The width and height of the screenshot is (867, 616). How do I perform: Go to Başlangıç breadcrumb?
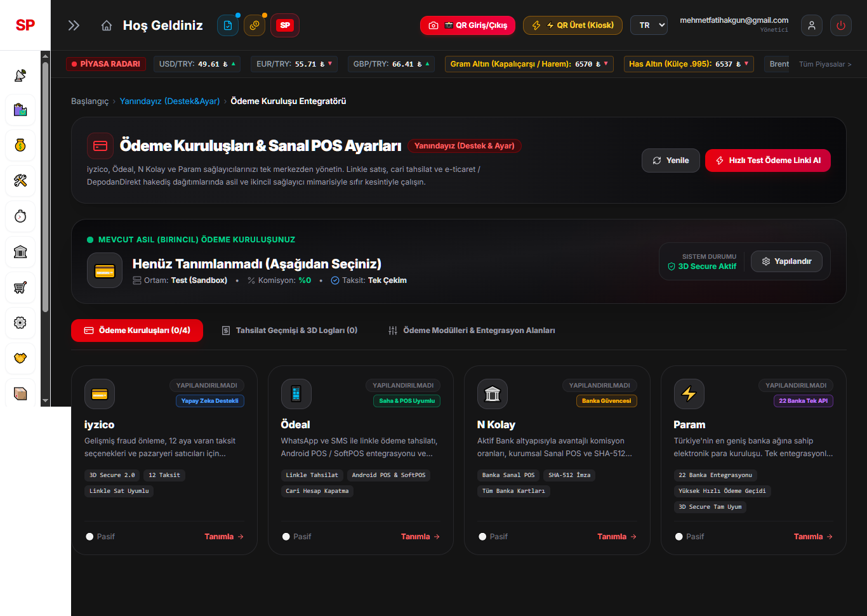[89, 102]
